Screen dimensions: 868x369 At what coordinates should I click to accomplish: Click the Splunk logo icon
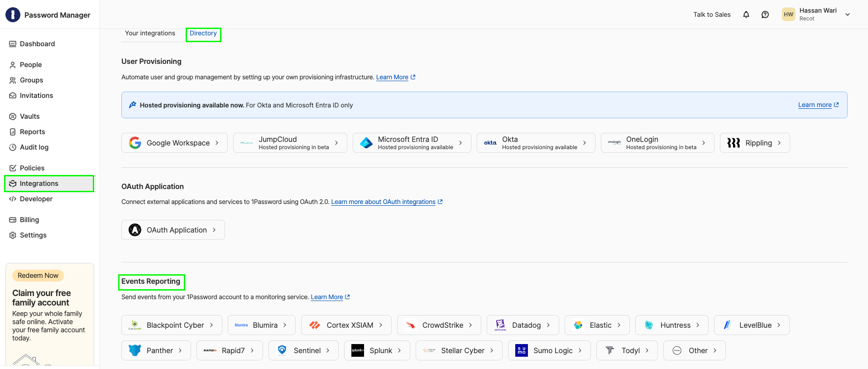(x=358, y=350)
